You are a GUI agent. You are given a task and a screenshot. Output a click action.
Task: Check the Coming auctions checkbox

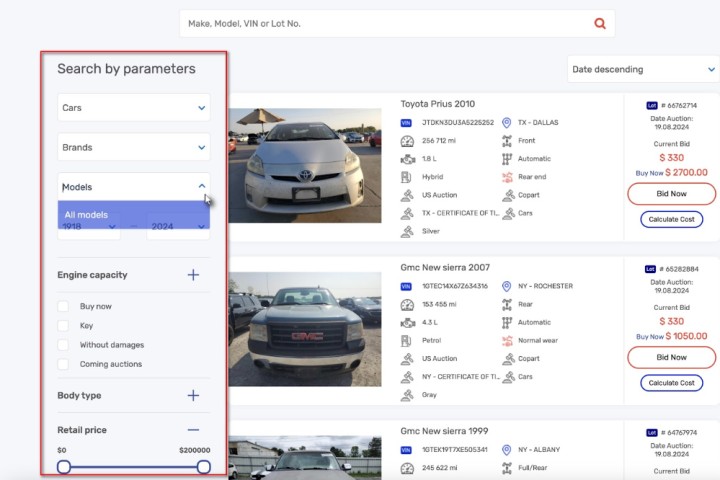tap(63, 364)
